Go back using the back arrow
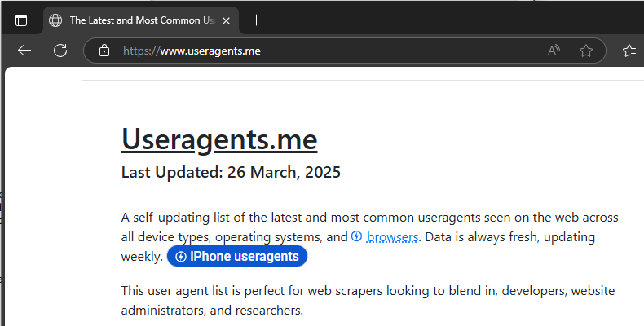Screen dimensions: 644x326 tap(24, 51)
